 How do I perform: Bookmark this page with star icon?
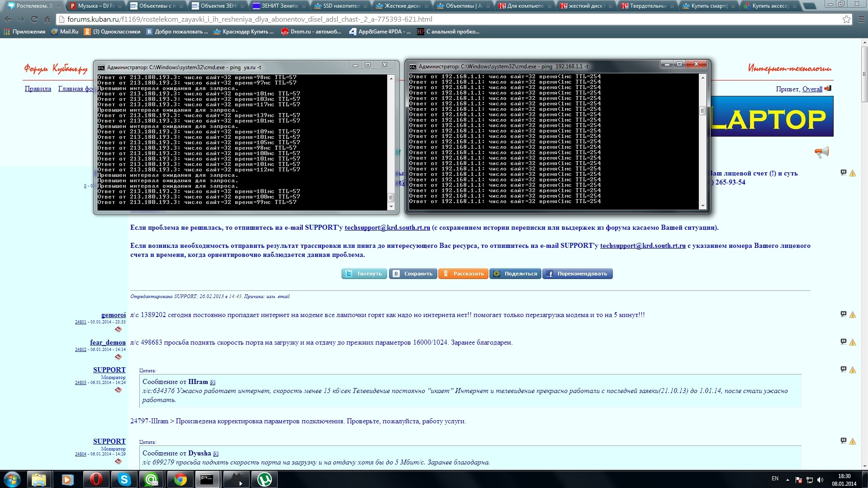[846, 19]
